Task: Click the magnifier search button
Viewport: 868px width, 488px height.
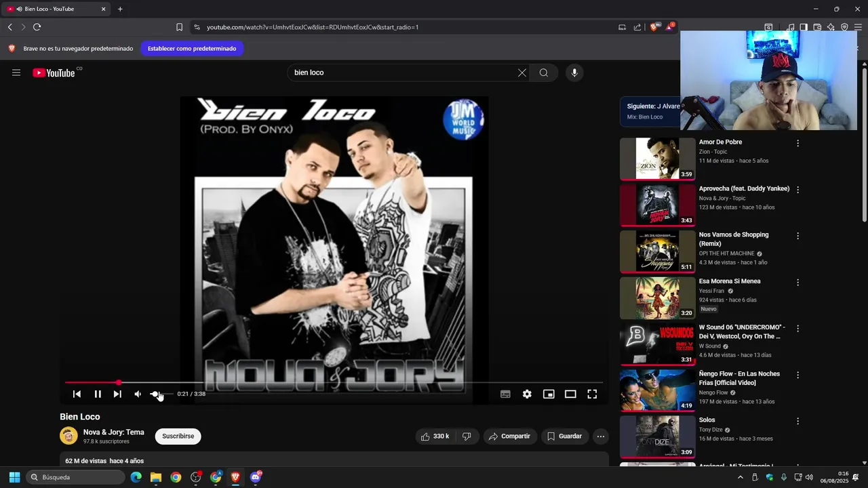Action: 544,73
